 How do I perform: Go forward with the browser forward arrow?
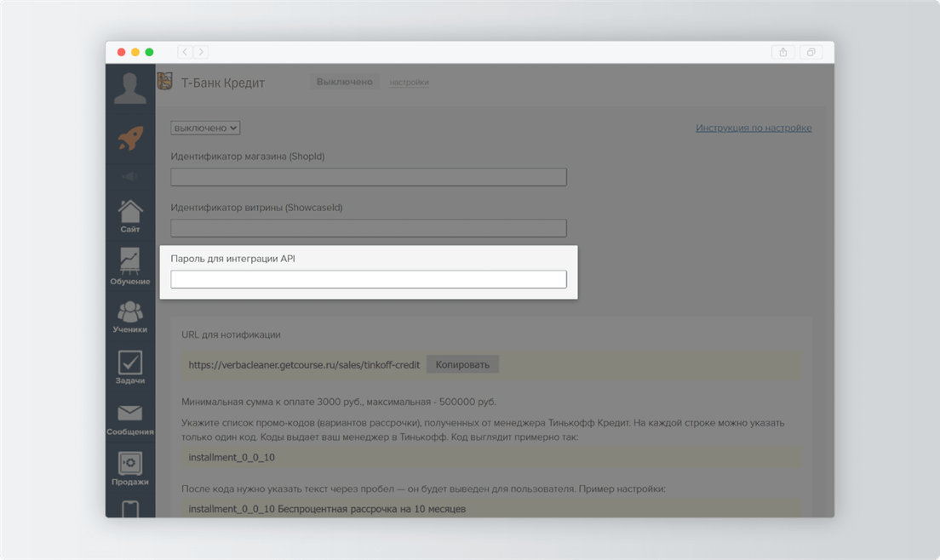(x=202, y=52)
